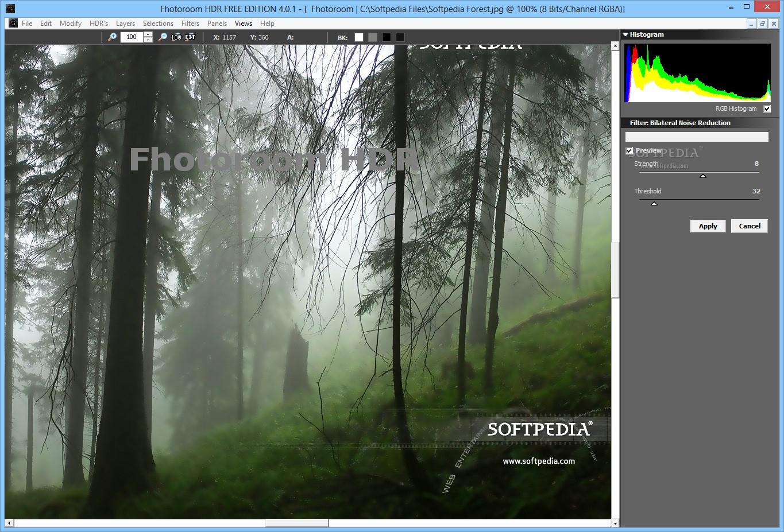This screenshot has width=784, height=532.
Task: Open the Views menu
Action: click(x=244, y=24)
